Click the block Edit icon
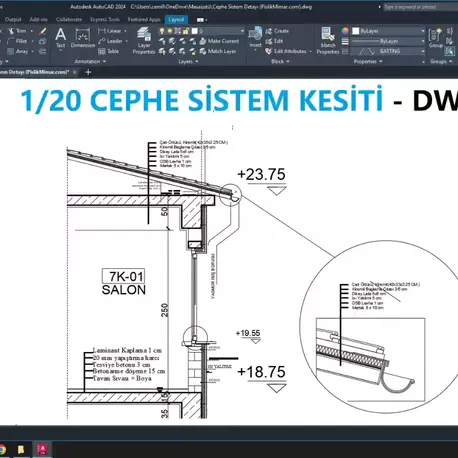The image size is (458, 458). (269, 41)
